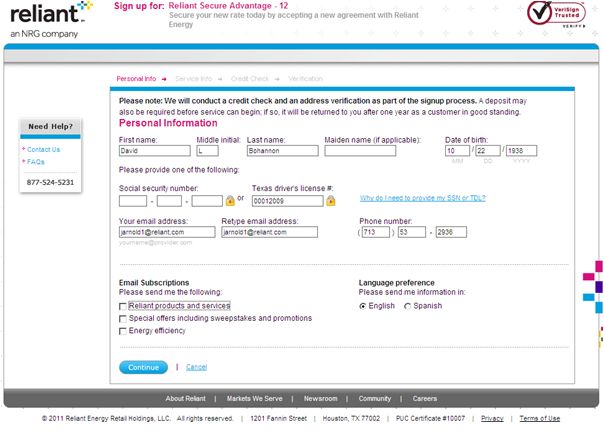Open the Credit Check step
604x448 pixels.
tap(250, 79)
